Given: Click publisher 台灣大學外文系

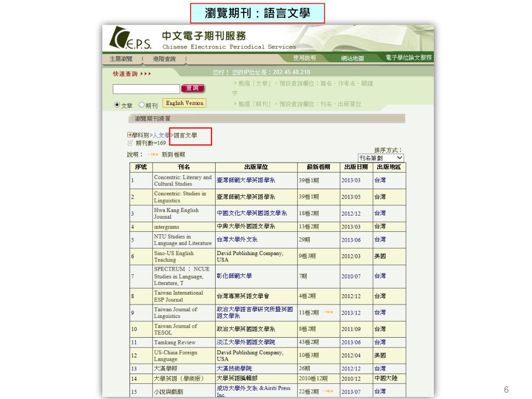Looking at the screenshot, I should 237,240.
